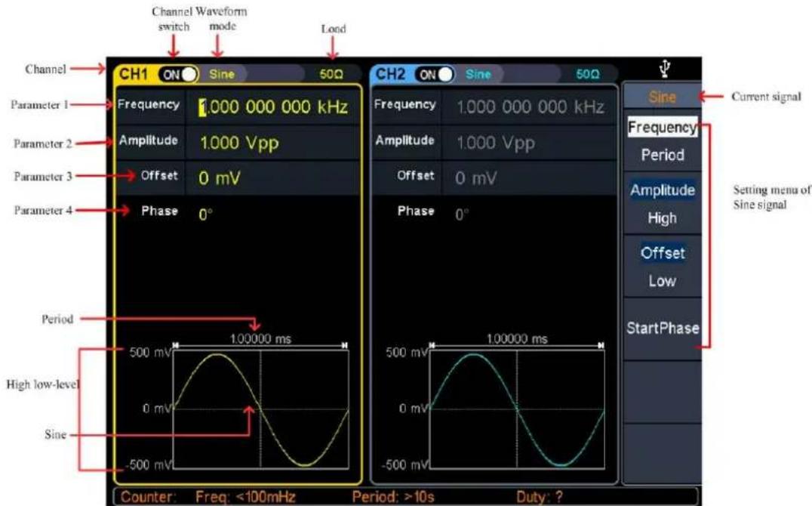Click CH1 offset value 0 mV
This screenshot has height=506, width=812.
[x=220, y=178]
